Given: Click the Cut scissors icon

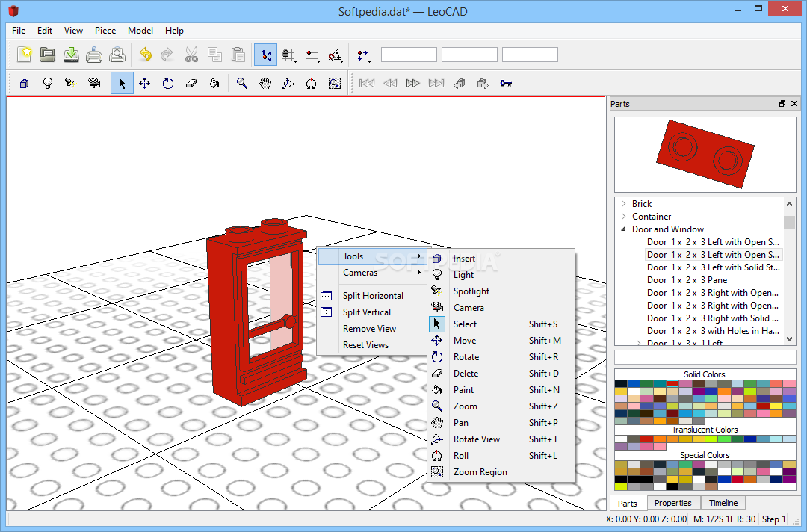Looking at the screenshot, I should (191, 55).
